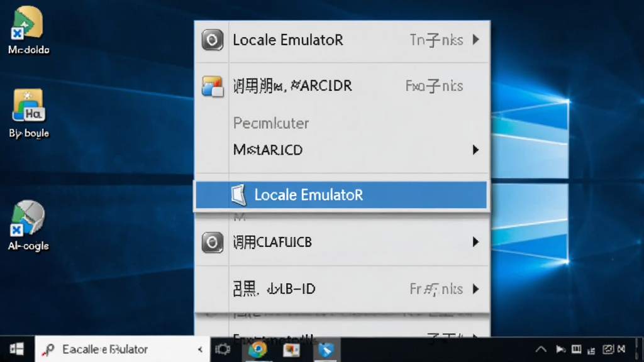This screenshot has height=362, width=644.
Task: Click the Show Desktop strip at the taskbar end
Action: click(638, 349)
